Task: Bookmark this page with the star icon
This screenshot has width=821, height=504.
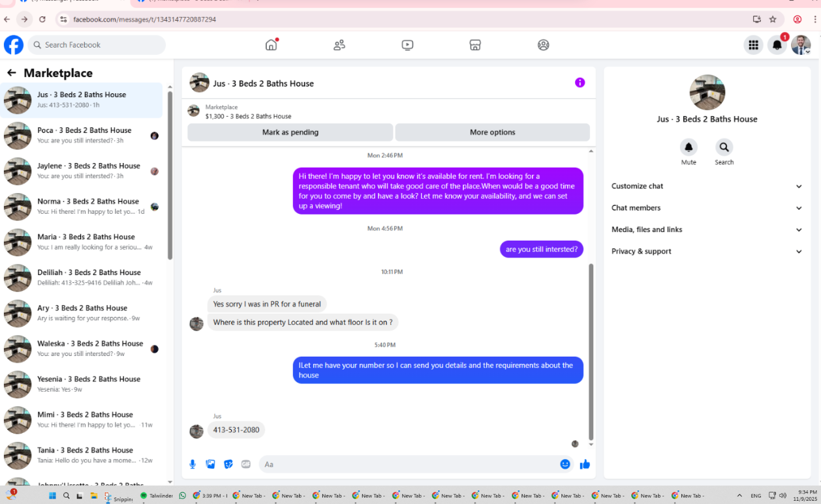Action: (773, 20)
